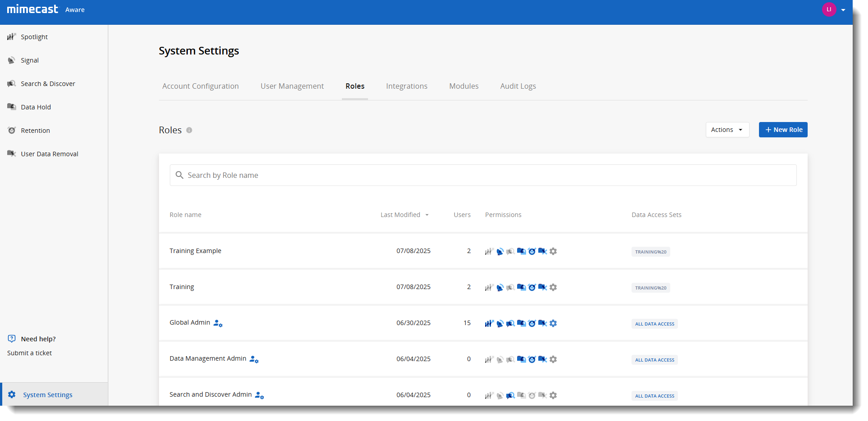The image size is (868, 421).
Task: Click Global Admin system role icon
Action: click(x=218, y=323)
